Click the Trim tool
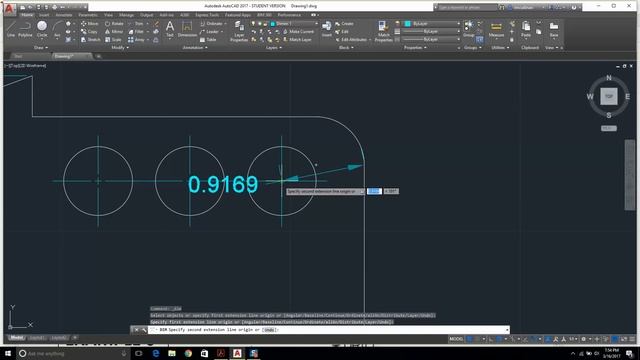Image resolution: width=640 pixels, height=360 pixels. click(136, 24)
